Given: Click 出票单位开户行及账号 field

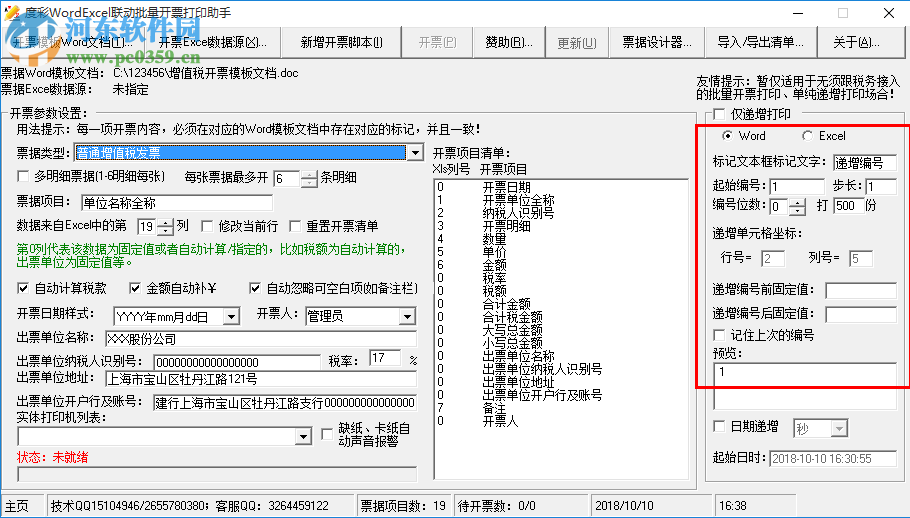Looking at the screenshot, I should click(x=285, y=403).
